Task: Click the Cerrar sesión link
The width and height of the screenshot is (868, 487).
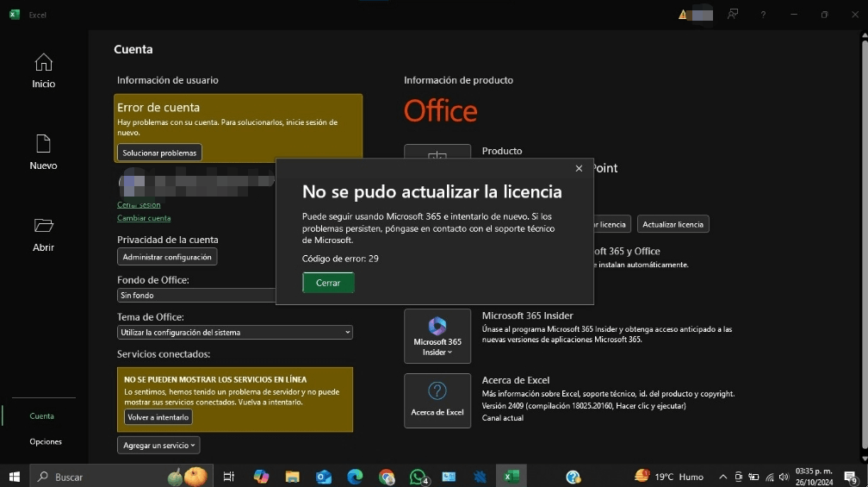Action: pos(139,204)
